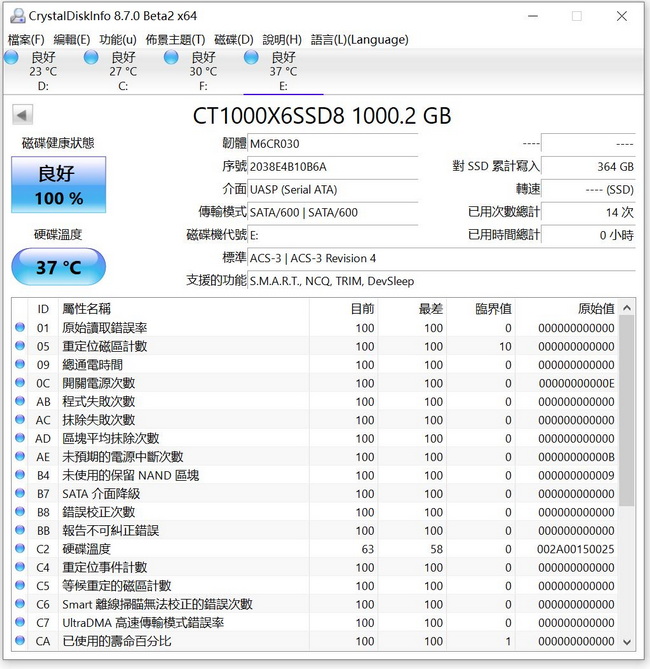Click the attribute list vertical scrollbar thumb
This screenshot has height=669, width=650.
click(x=627, y=411)
